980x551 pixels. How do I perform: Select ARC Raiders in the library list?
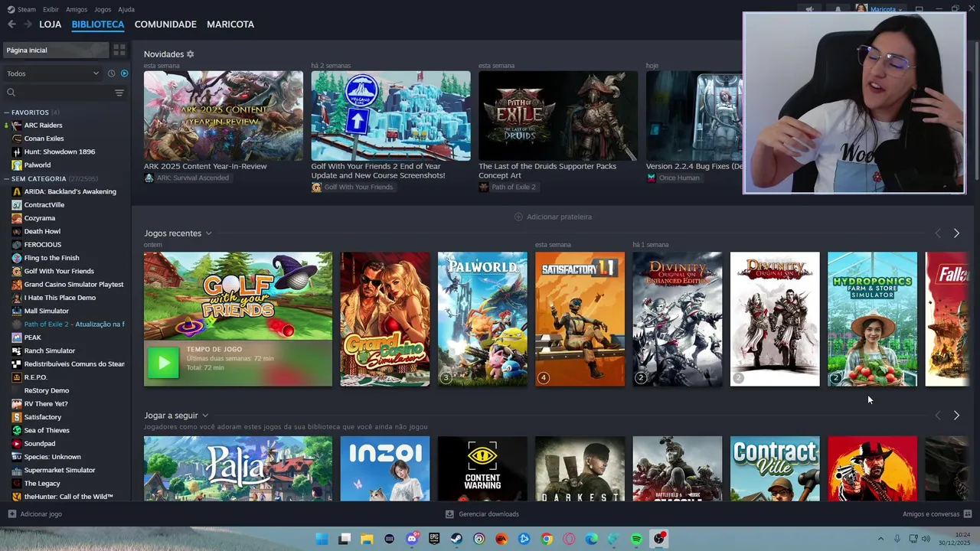click(x=43, y=126)
